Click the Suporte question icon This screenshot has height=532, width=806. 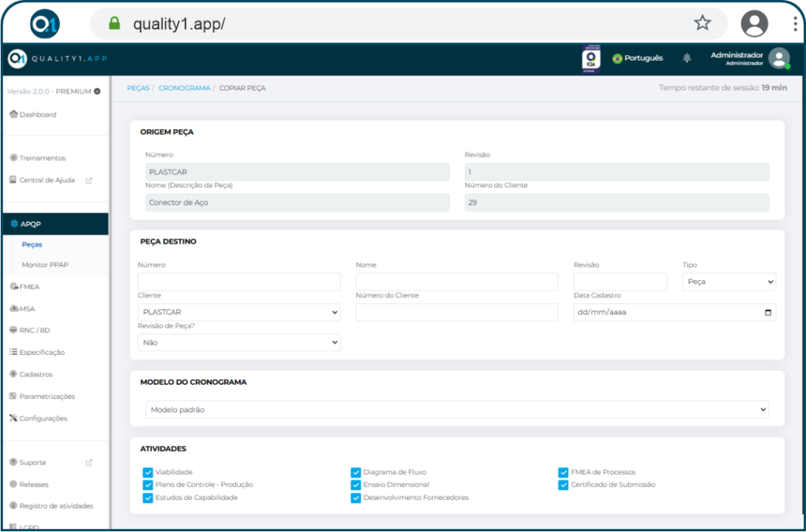tap(14, 462)
